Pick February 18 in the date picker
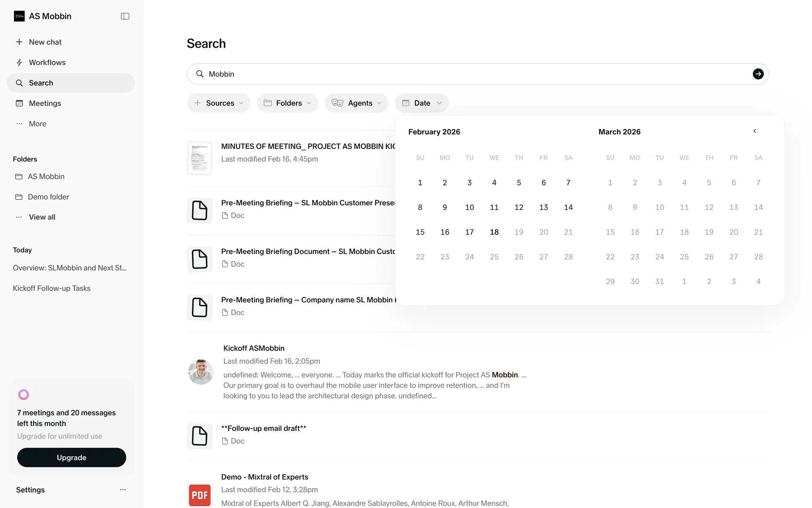This screenshot has width=812, height=508. (494, 232)
